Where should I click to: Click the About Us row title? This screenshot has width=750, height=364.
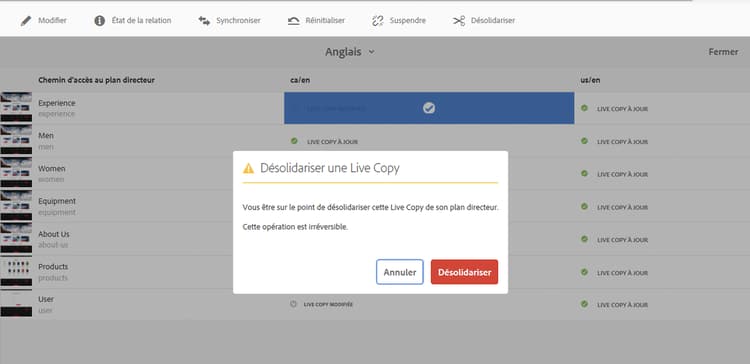pos(54,234)
